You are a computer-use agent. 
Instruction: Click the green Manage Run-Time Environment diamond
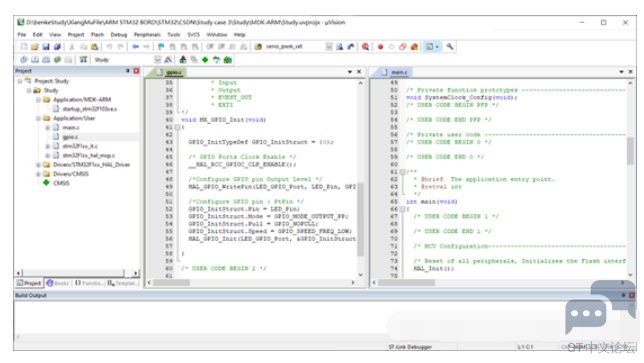[205, 60]
